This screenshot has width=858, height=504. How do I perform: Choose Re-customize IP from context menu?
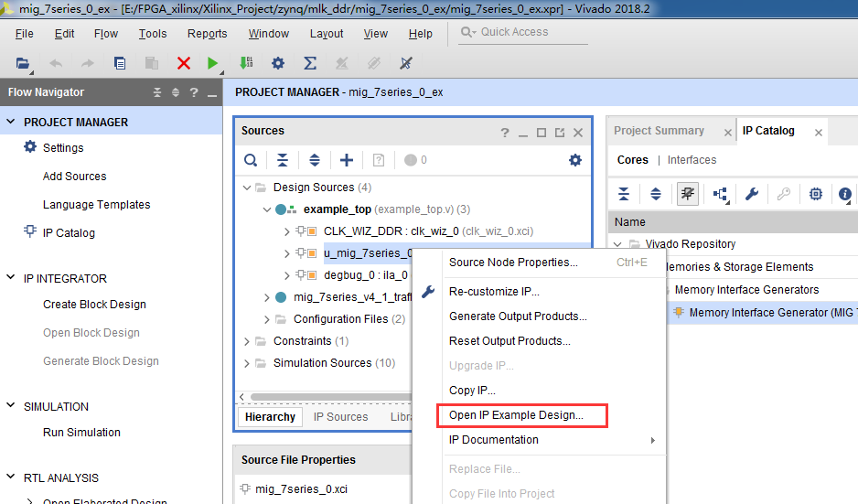(494, 292)
